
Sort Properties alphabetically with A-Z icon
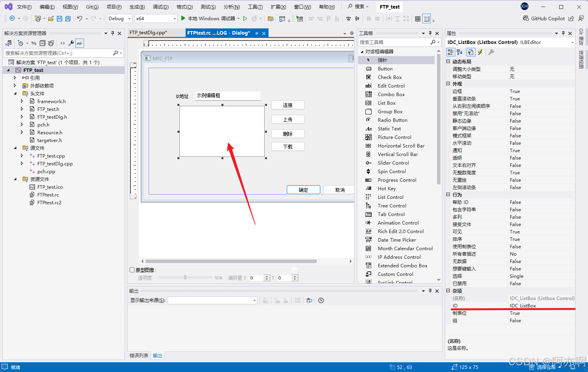[x=460, y=52]
